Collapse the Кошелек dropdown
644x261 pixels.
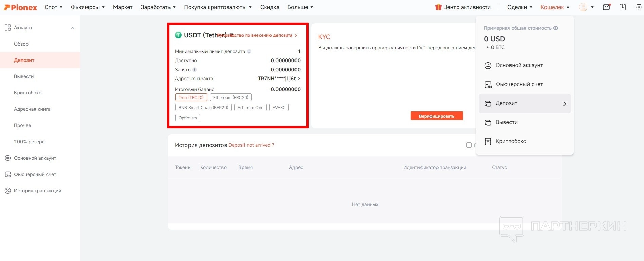point(555,7)
